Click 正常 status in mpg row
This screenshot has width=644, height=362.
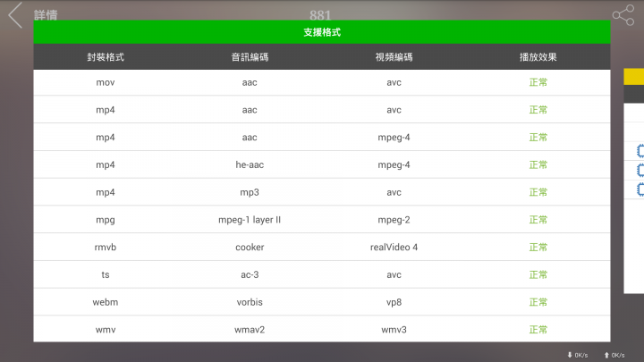pyautogui.click(x=538, y=220)
